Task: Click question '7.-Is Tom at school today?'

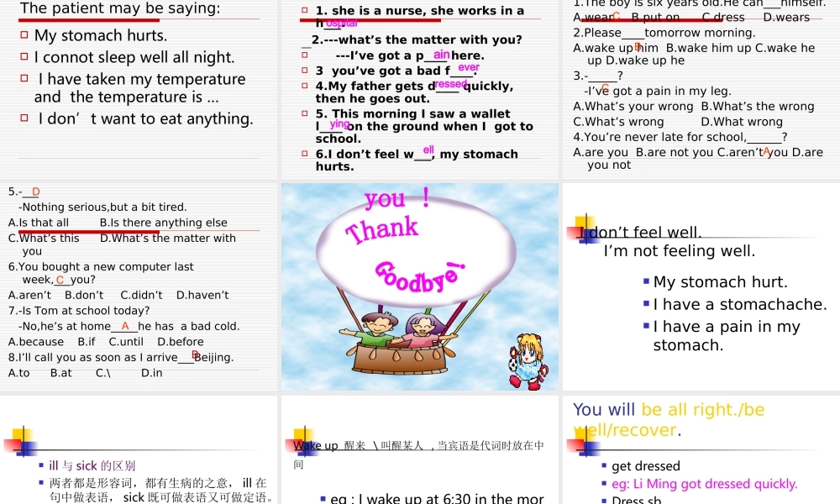Action: [x=79, y=311]
